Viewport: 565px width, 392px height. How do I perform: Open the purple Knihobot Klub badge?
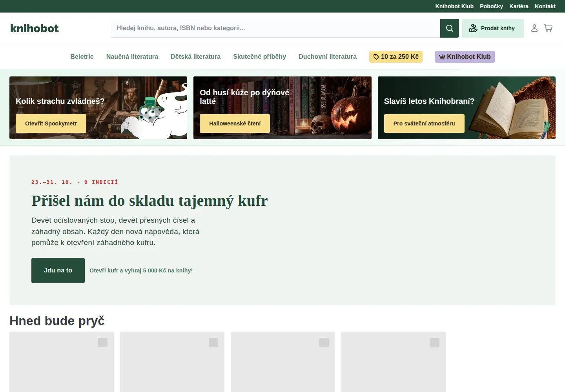coord(465,57)
